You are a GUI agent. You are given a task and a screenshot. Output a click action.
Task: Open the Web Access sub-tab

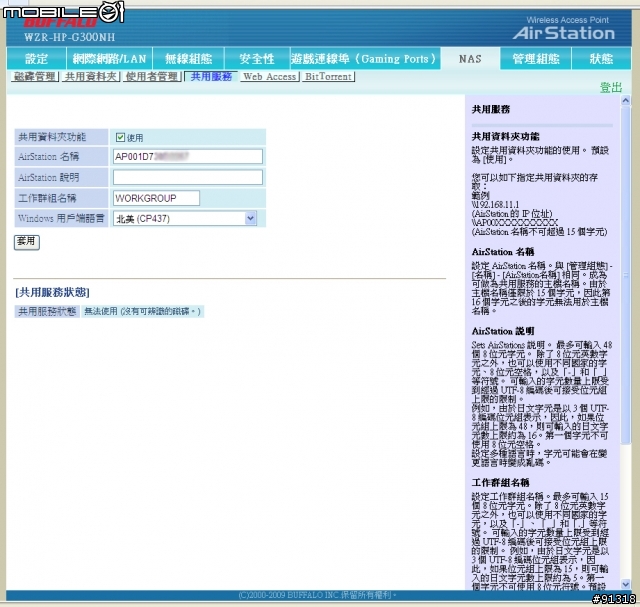[x=270, y=76]
